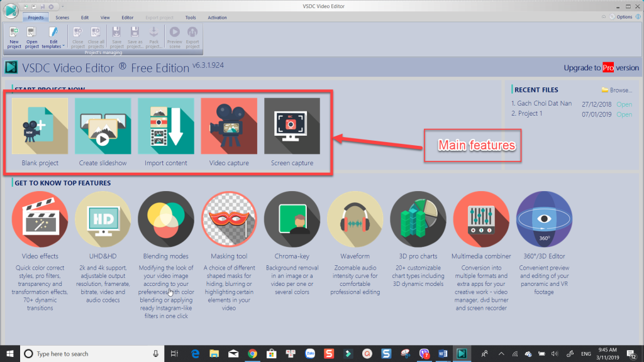Image resolution: width=644 pixels, height=362 pixels.
Task: Switch to the Scenes ribbon tab
Action: [62, 18]
